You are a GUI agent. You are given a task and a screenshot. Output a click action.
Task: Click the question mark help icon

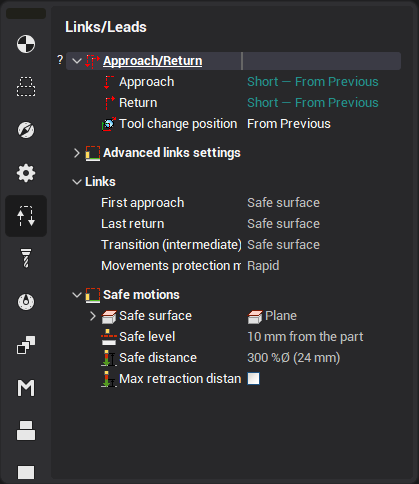60,60
